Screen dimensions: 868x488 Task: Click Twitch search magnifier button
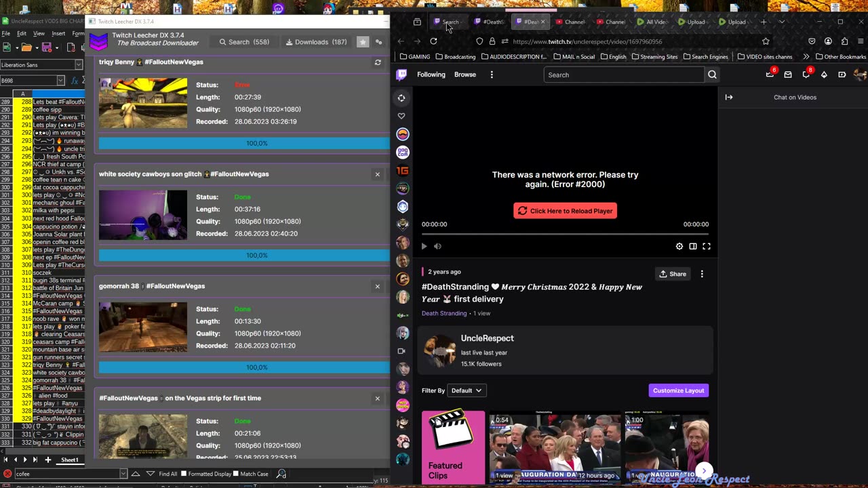[712, 75]
